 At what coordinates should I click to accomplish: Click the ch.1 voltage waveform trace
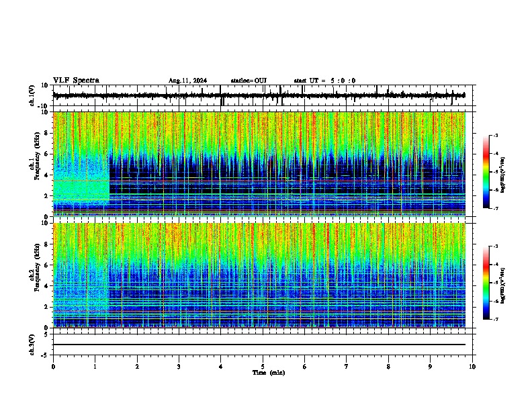coord(259,95)
